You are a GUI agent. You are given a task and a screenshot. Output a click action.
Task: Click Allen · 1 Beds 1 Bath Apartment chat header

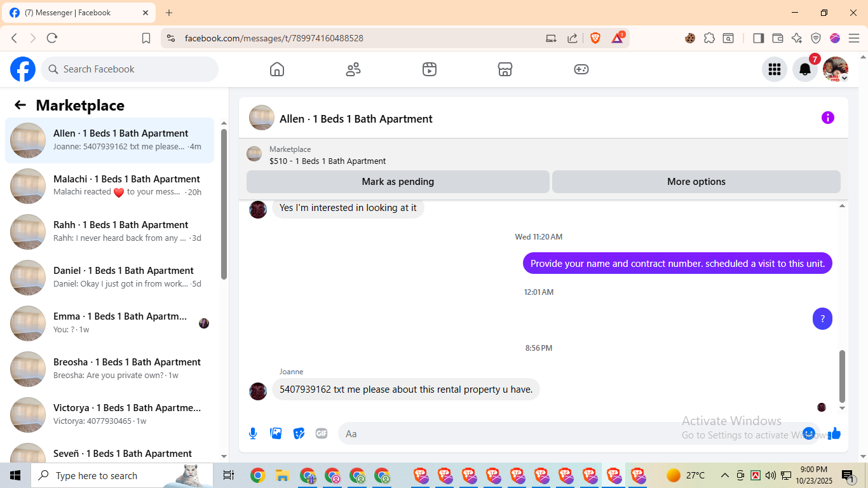click(x=356, y=119)
